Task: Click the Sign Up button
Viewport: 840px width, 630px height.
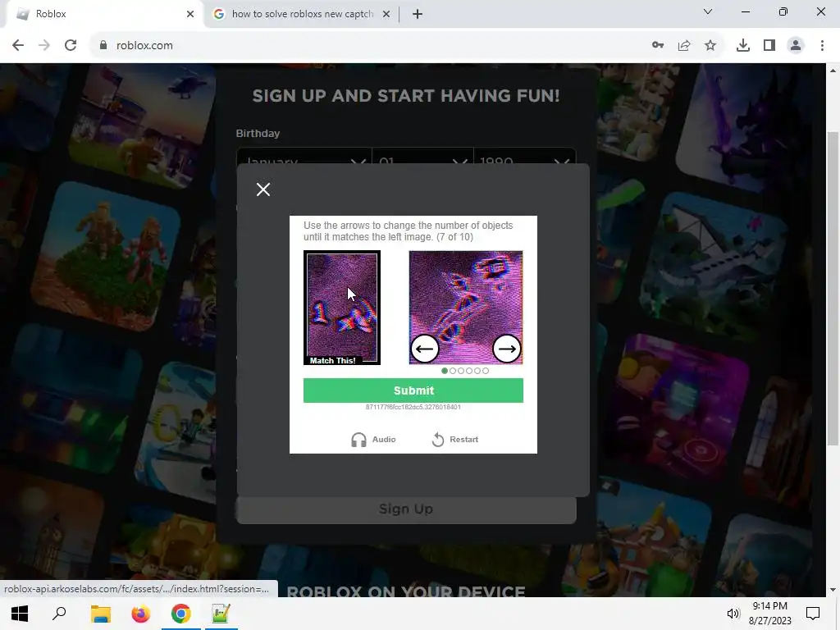Action: point(406,509)
